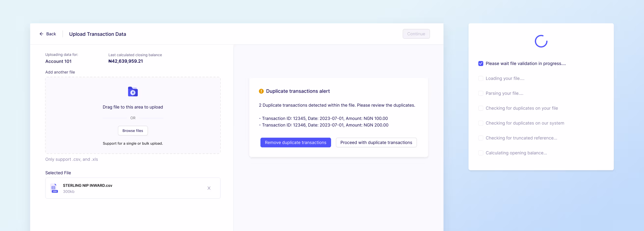Screen dimensions: 644x231
Task: Click the 'Add another file' label
Action: pos(60,72)
